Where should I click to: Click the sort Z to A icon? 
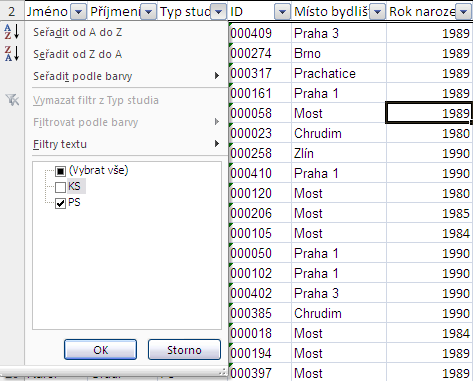12,54
